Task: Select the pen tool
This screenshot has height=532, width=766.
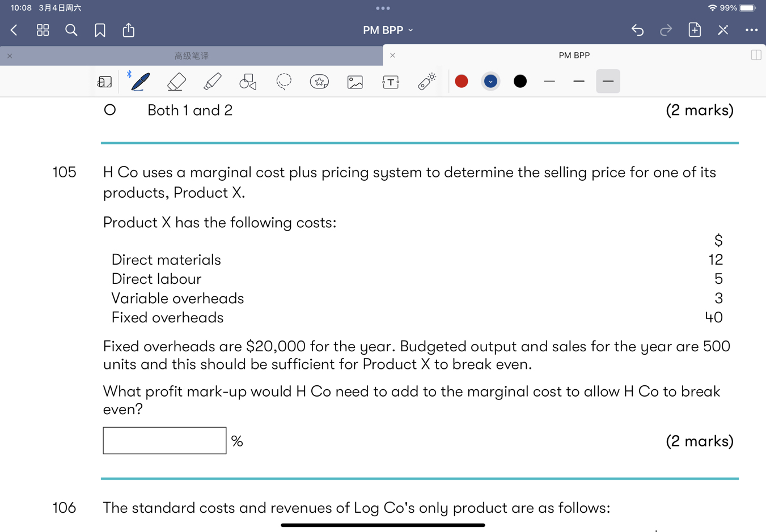Action: click(140, 82)
